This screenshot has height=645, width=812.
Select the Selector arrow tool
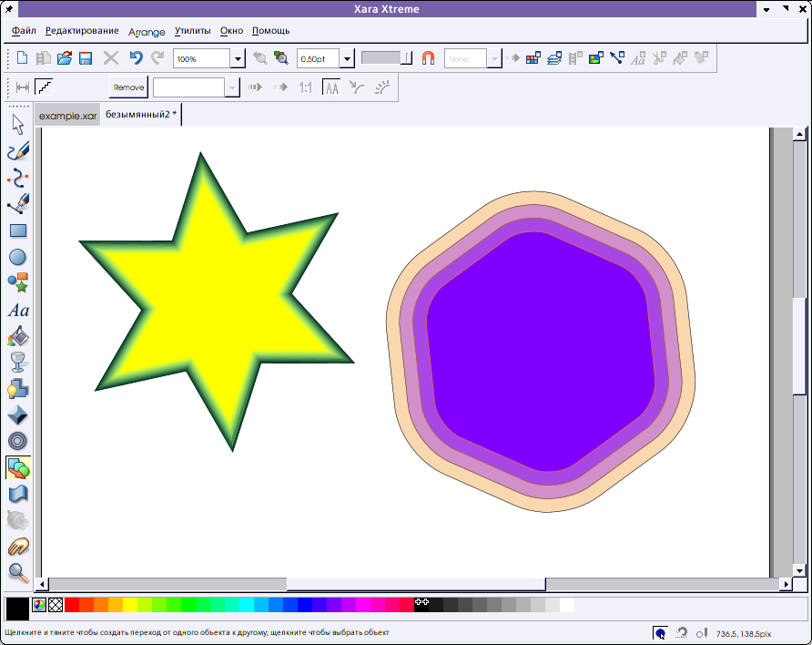18,125
